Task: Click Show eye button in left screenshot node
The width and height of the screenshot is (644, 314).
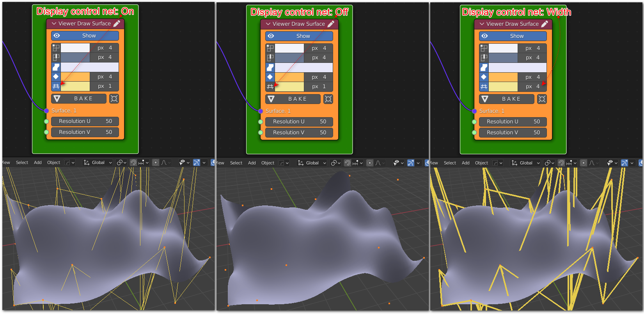Action: [x=85, y=36]
